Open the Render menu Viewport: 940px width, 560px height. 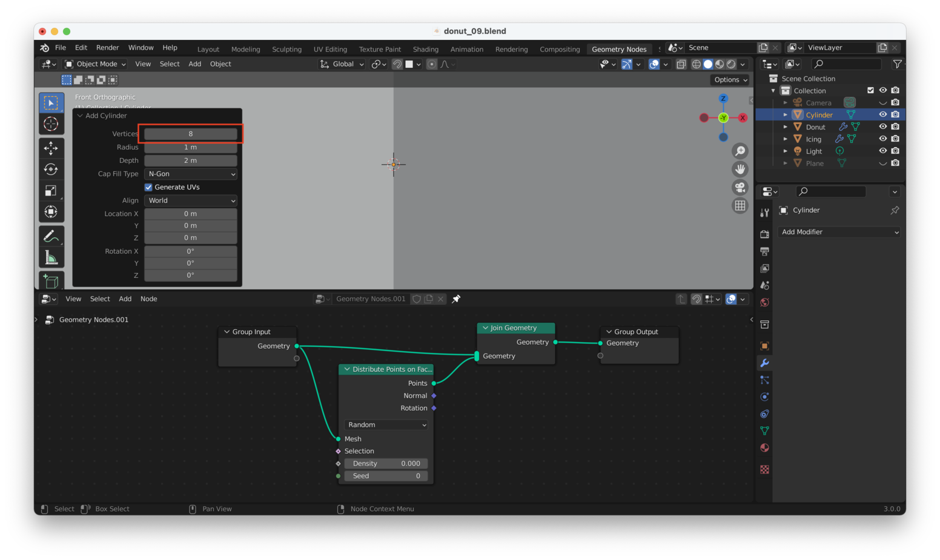(x=107, y=48)
